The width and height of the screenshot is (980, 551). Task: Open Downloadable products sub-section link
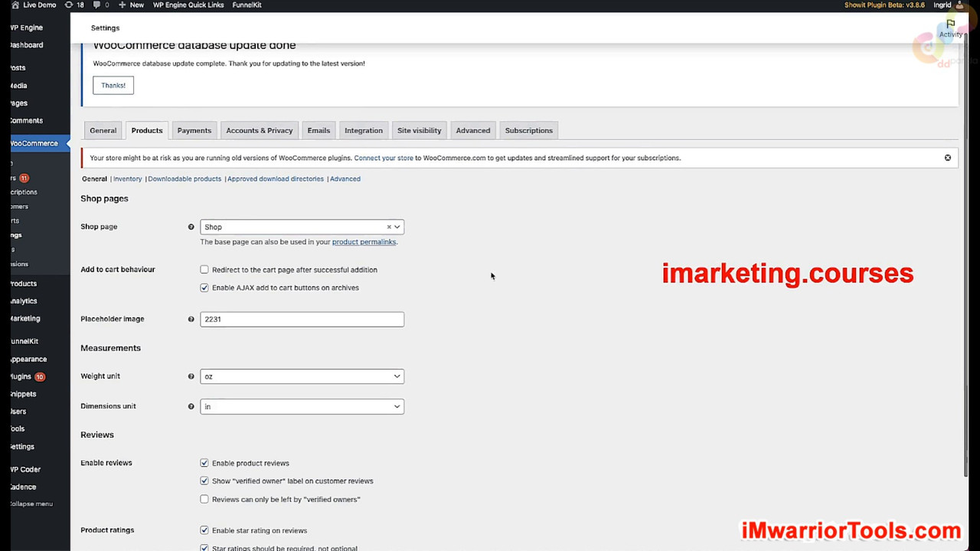(185, 179)
